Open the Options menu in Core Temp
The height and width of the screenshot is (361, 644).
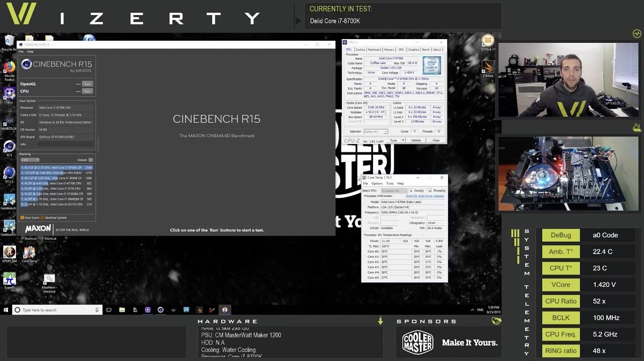pyautogui.click(x=377, y=183)
